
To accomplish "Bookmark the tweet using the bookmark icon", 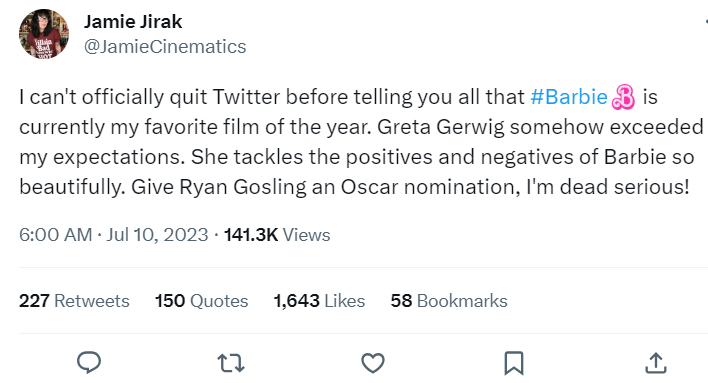I will coord(514,363).
